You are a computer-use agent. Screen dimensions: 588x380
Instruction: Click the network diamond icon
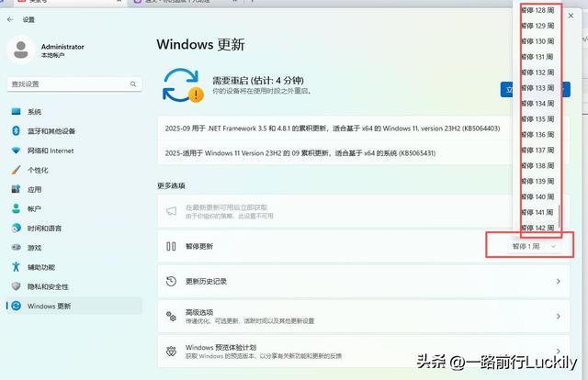(x=17, y=151)
